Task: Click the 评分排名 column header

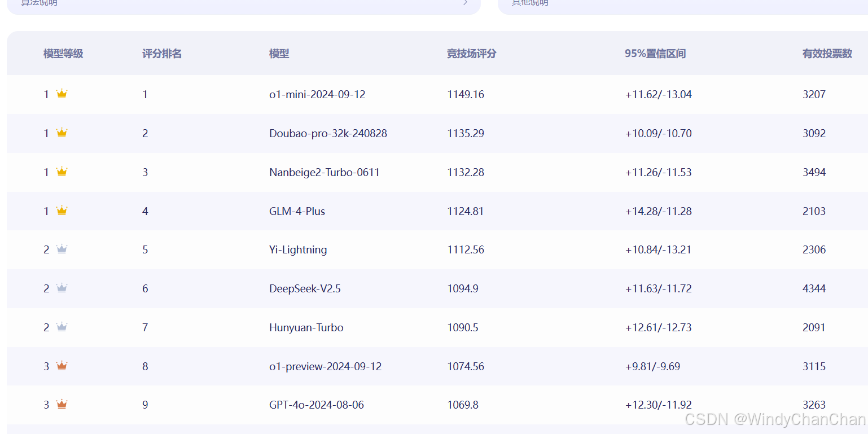Action: tap(162, 54)
